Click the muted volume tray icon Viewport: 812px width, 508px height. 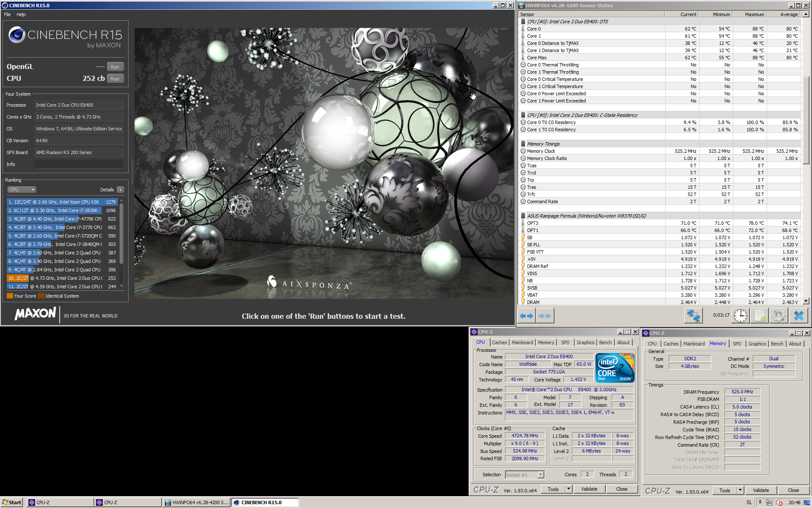tap(779, 502)
